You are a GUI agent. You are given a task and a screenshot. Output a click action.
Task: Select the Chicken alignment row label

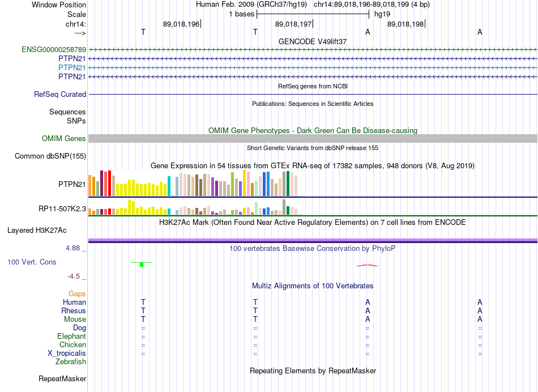72,344
